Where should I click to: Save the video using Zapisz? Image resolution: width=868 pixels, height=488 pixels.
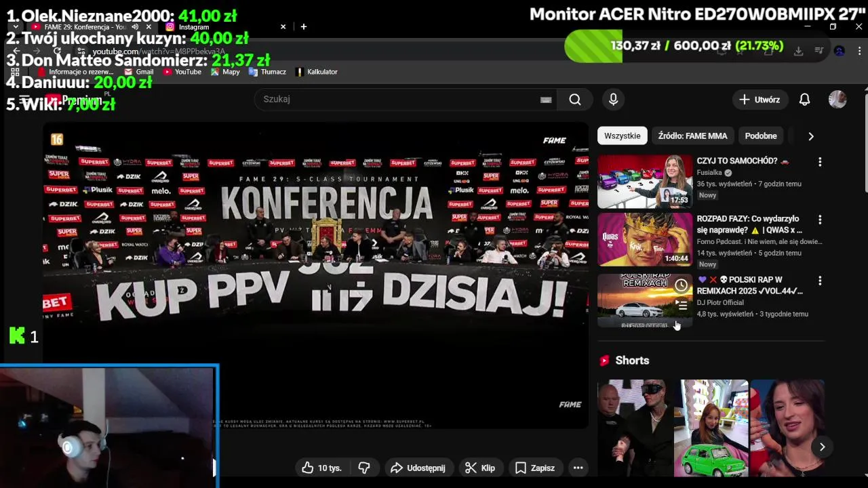tap(535, 468)
